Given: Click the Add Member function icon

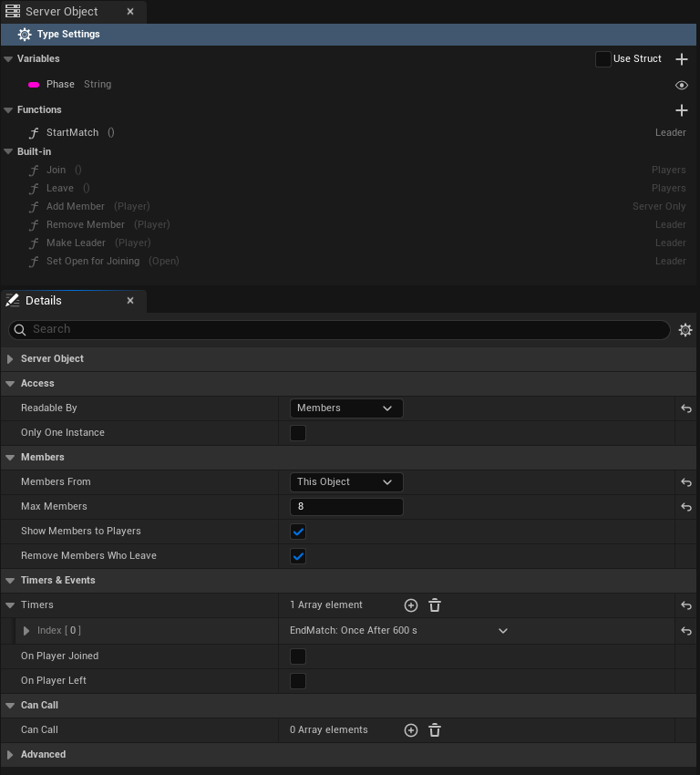Looking at the screenshot, I should [x=34, y=207].
